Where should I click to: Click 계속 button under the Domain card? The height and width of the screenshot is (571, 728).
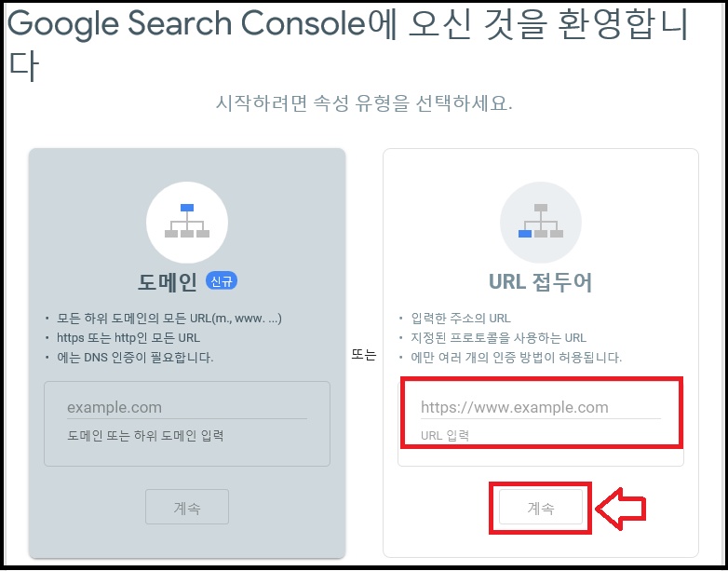click(x=187, y=507)
